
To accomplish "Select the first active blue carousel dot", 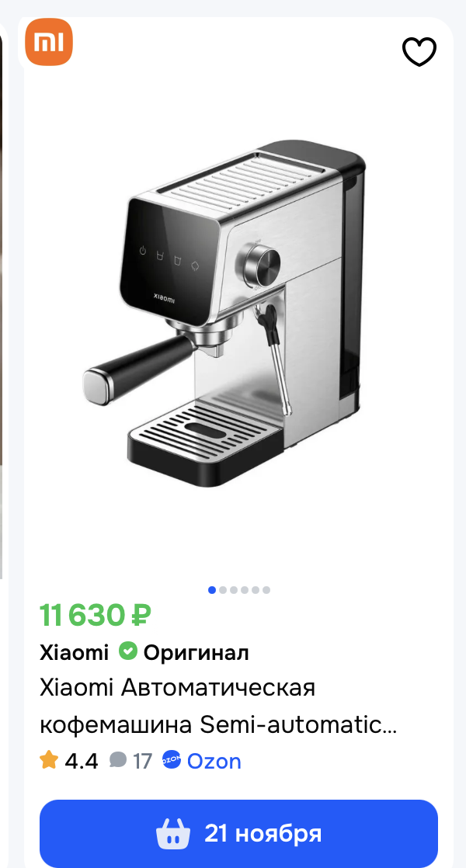I will pyautogui.click(x=212, y=590).
